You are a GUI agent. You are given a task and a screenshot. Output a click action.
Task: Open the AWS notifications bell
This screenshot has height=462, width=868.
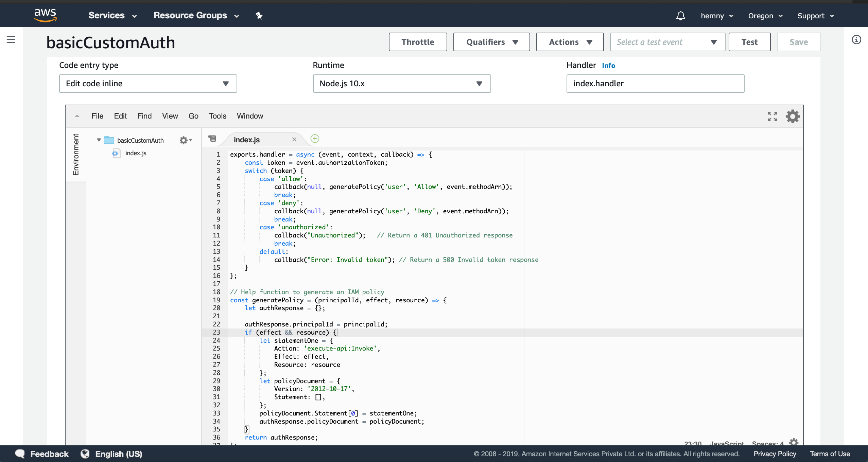pyautogui.click(x=680, y=16)
